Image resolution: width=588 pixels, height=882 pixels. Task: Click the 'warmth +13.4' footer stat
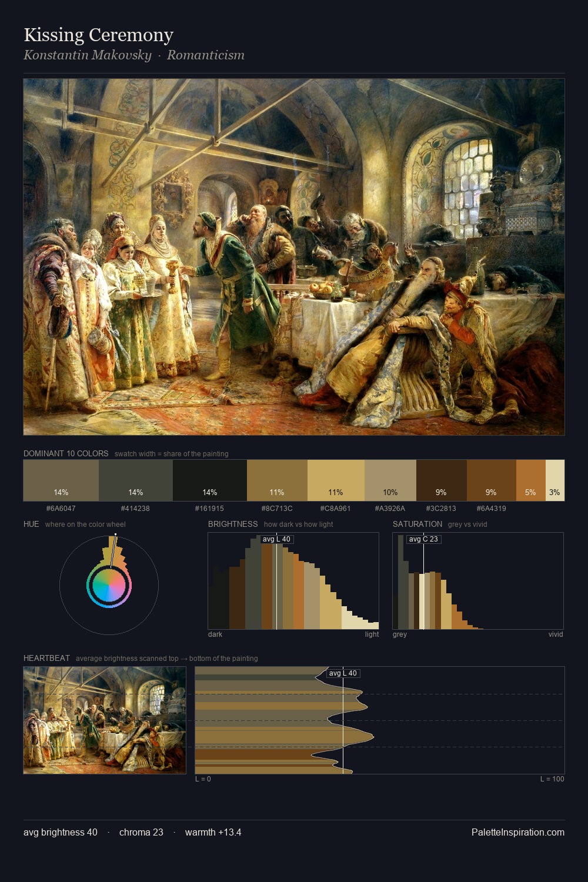(213, 832)
